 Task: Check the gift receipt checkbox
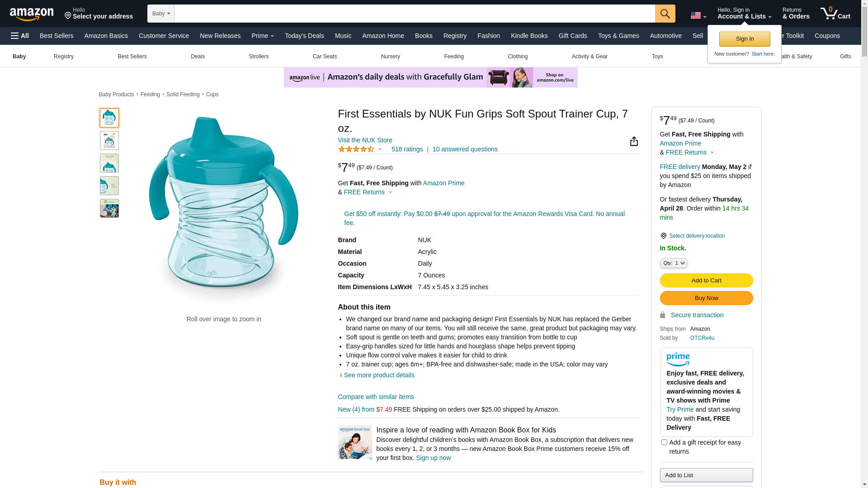[664, 442]
